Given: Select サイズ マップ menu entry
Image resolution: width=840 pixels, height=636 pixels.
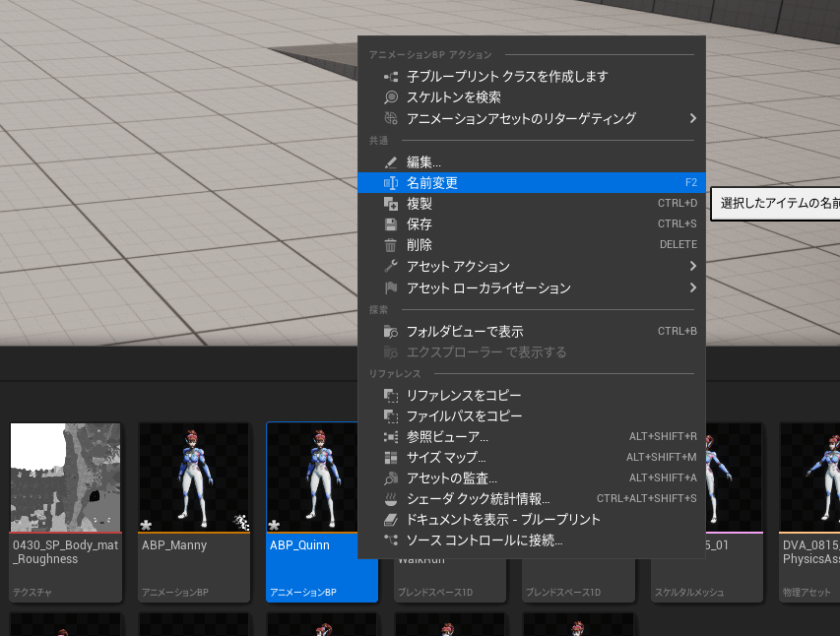Looking at the screenshot, I should tap(446, 458).
